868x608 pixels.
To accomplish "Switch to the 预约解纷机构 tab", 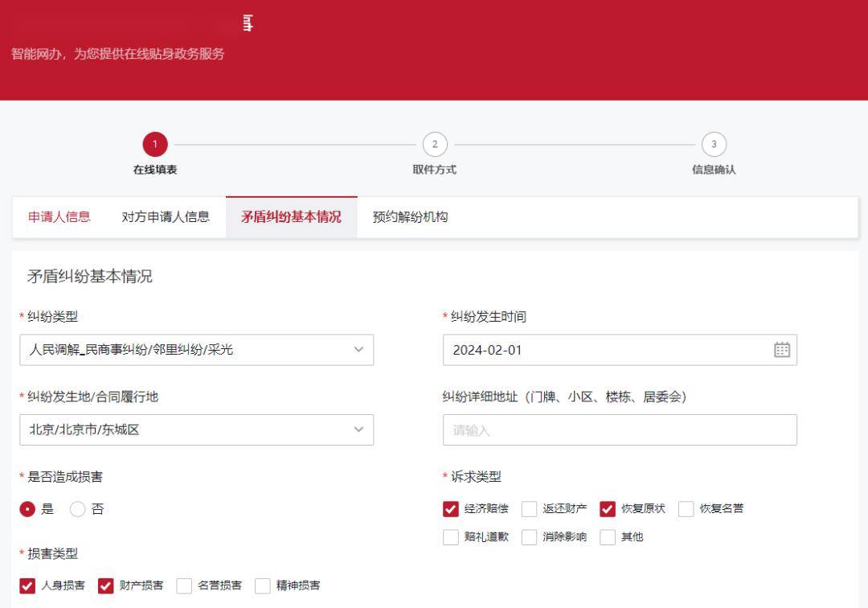I will point(410,216).
